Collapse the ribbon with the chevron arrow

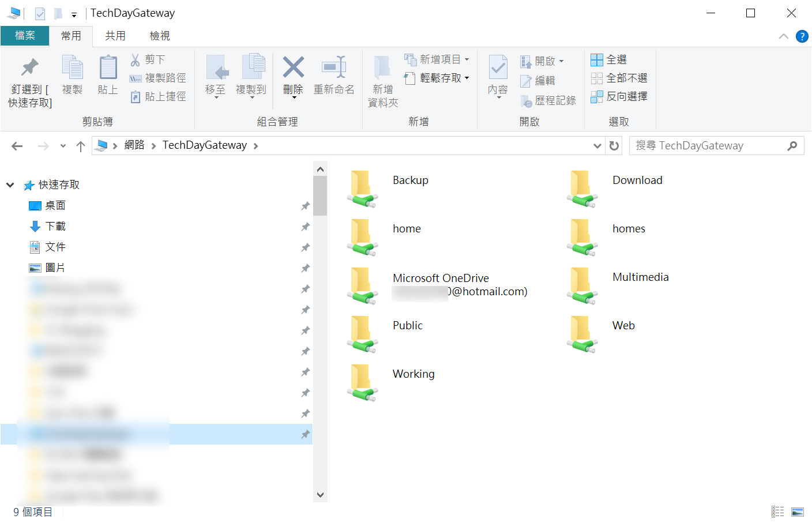tap(783, 36)
